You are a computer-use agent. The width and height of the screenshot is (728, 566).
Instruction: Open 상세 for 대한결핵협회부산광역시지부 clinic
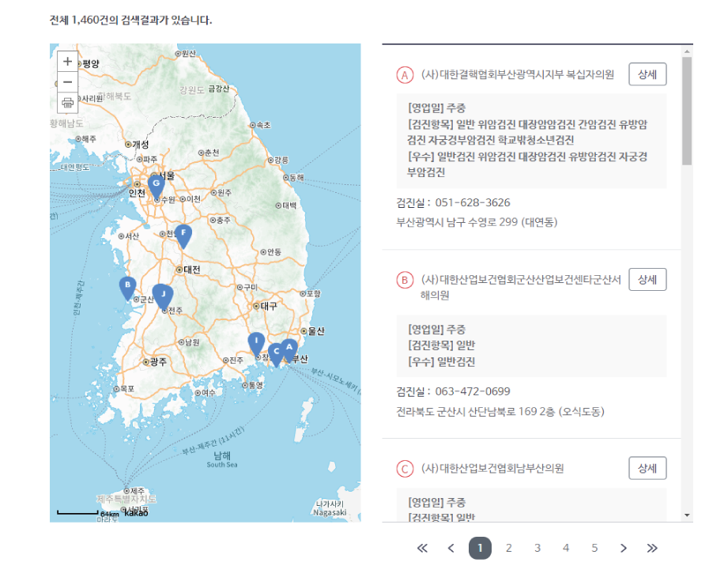click(647, 74)
